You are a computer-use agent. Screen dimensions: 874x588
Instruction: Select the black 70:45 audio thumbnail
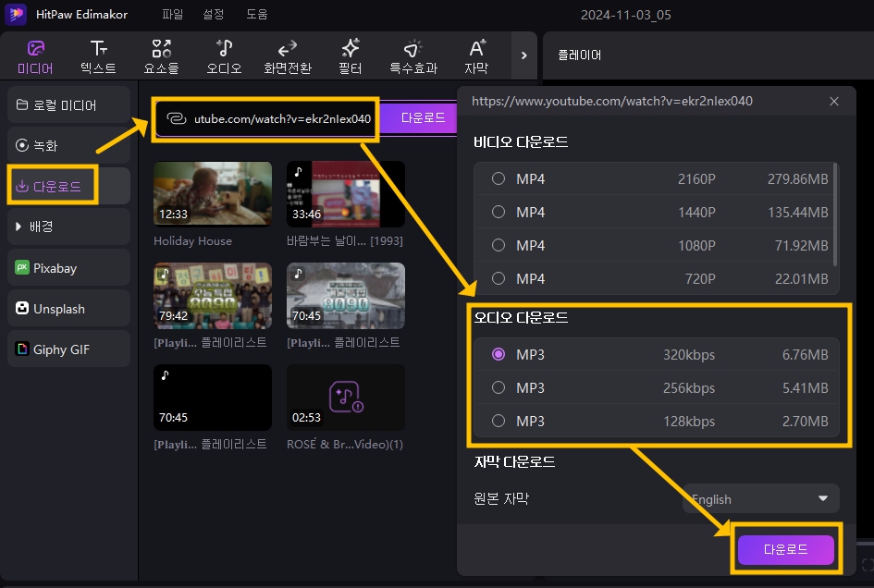click(x=213, y=398)
